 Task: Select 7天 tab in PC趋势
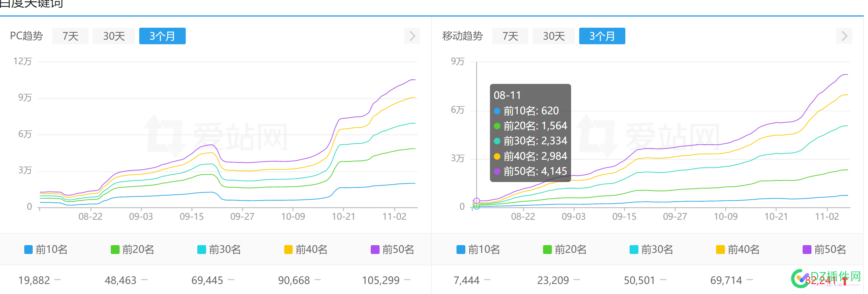[x=70, y=36]
